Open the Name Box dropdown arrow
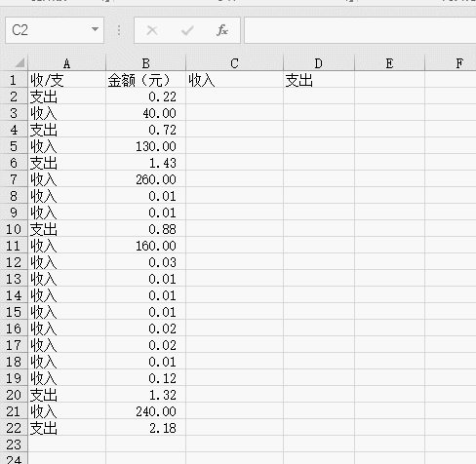The width and height of the screenshot is (476, 464). point(95,30)
